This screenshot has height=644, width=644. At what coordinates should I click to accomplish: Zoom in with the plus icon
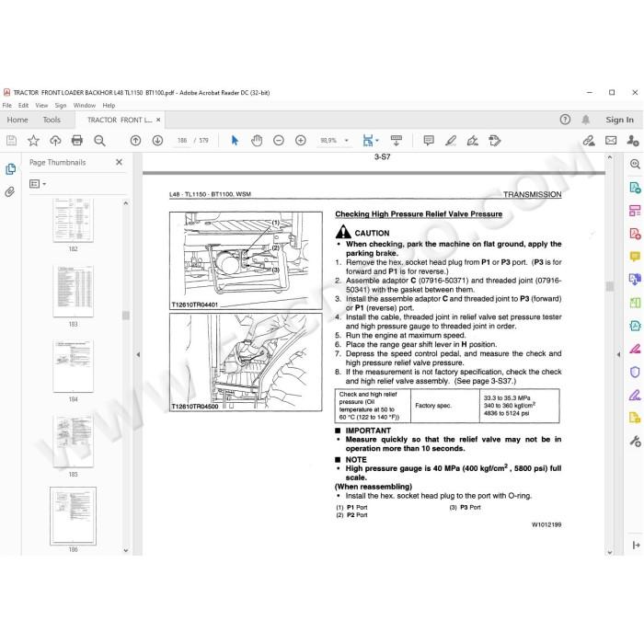(301, 141)
